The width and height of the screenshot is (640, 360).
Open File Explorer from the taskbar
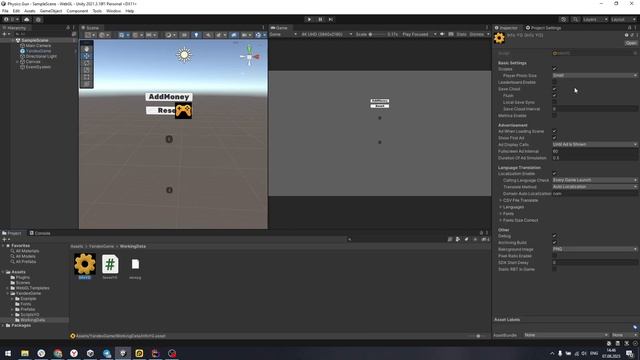coord(25,353)
